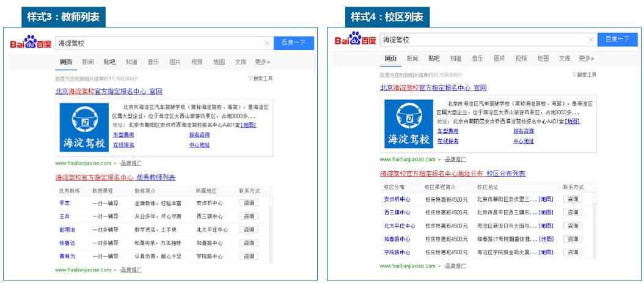The image size is (644, 283).
Task: Click 报名咨询 link in the campus list panel
Action: tap(524, 131)
